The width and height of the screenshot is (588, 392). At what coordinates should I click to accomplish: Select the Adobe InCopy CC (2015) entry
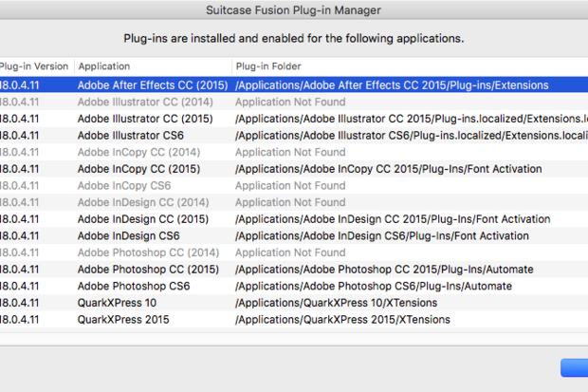pyautogui.click(x=138, y=169)
